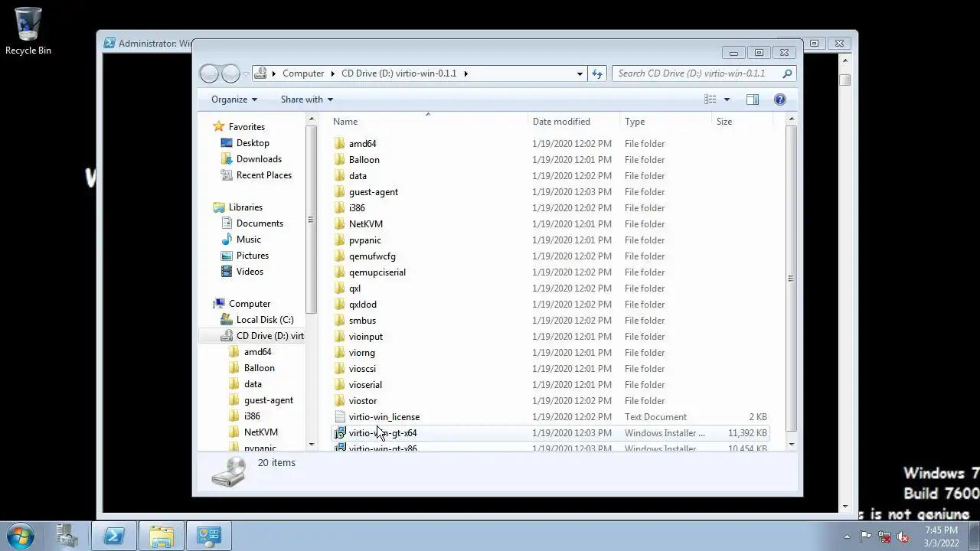This screenshot has height=551, width=980.
Task: Expand breadcrumb arrow after CD Drive (D:) virtio-win-0.1.1
Action: point(465,73)
